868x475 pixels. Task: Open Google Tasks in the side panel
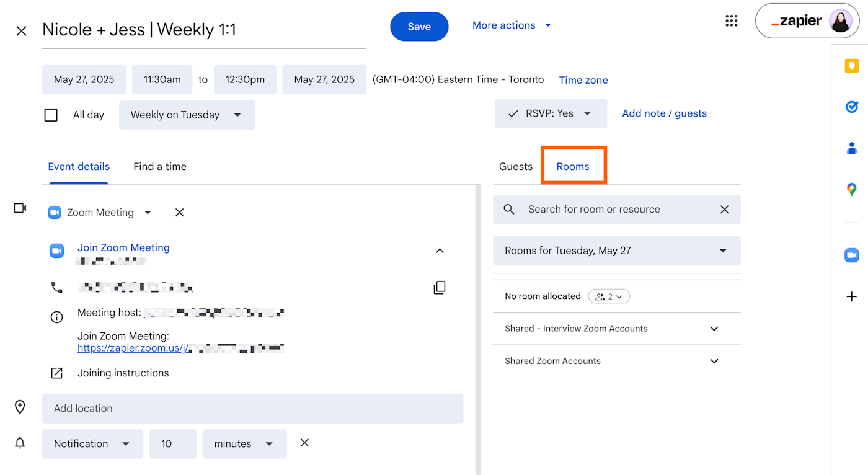851,107
